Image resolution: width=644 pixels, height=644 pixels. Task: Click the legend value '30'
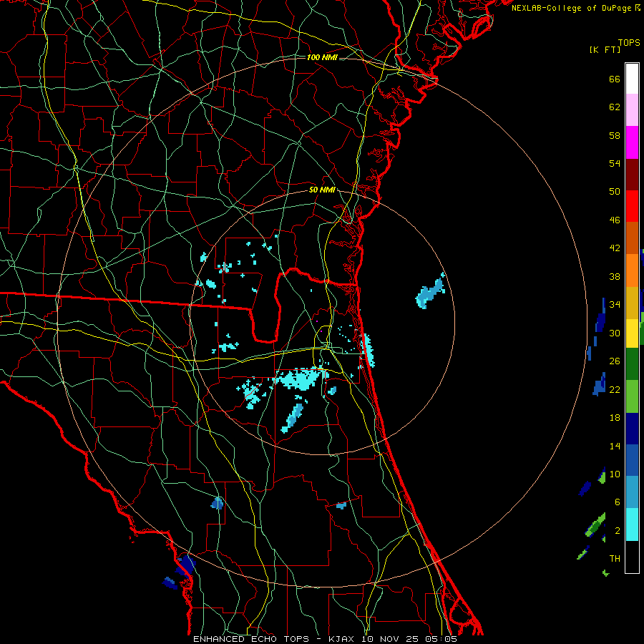click(x=615, y=333)
